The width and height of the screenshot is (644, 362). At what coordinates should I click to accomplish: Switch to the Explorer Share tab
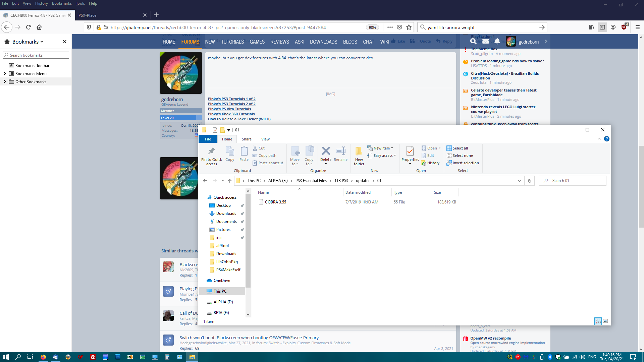point(247,139)
